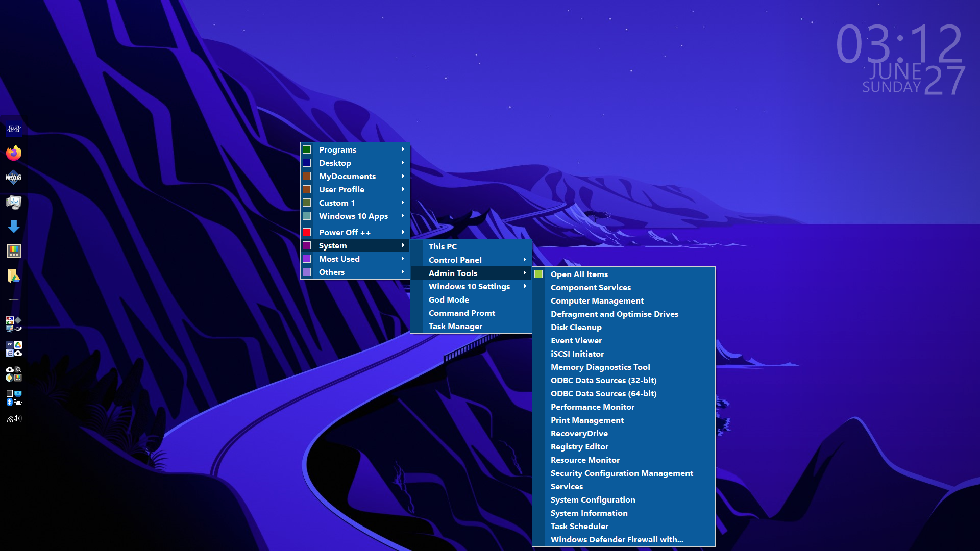Open Windows Defender Firewall with... entry
This screenshot has width=980, height=551.
(624, 539)
